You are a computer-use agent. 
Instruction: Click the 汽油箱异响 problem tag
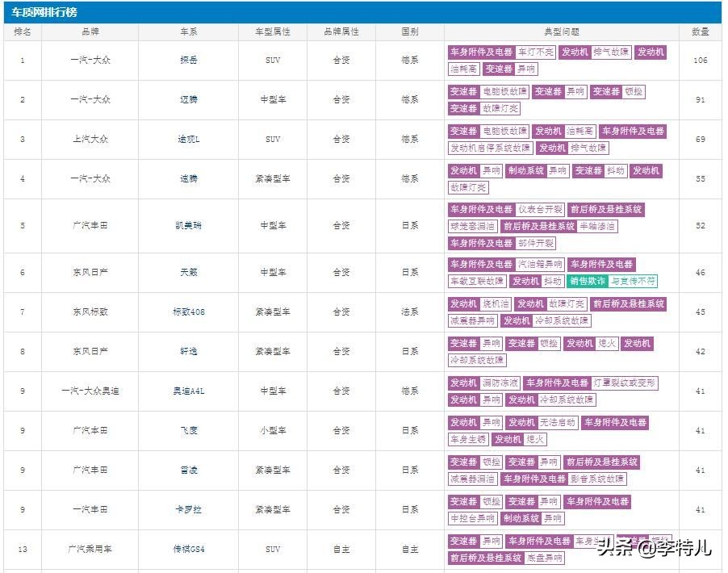[x=541, y=264]
